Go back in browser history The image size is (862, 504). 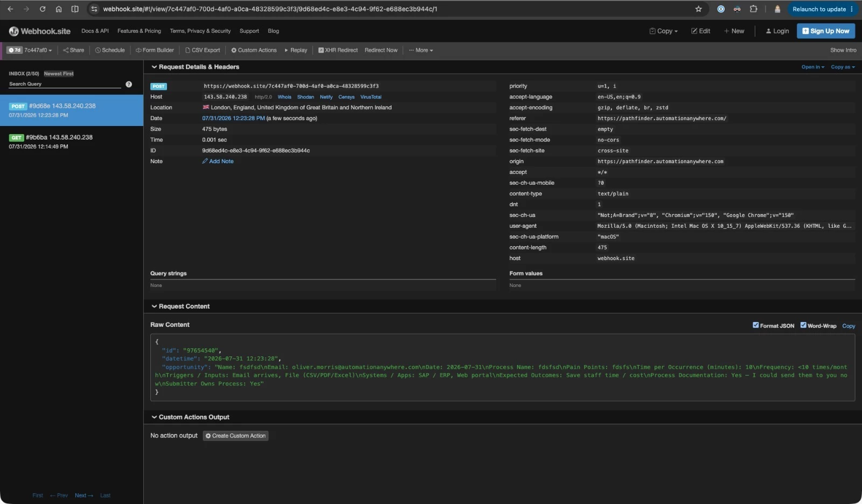click(x=10, y=9)
